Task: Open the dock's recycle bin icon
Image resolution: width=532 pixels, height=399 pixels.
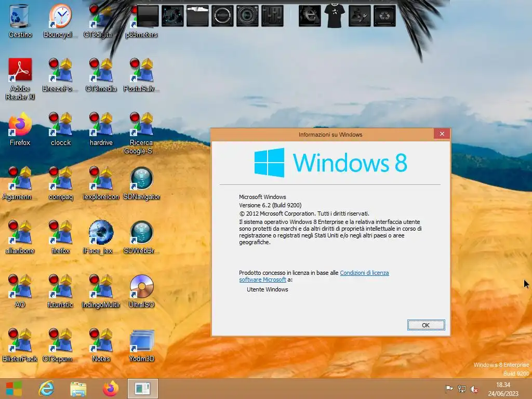Action: pyautogui.click(x=384, y=16)
